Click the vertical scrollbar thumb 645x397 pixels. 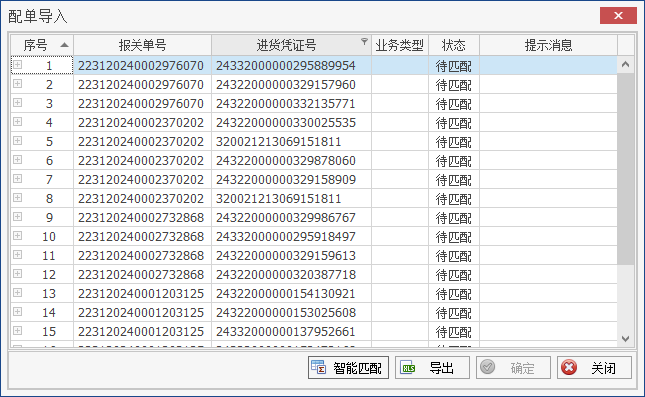(x=626, y=169)
